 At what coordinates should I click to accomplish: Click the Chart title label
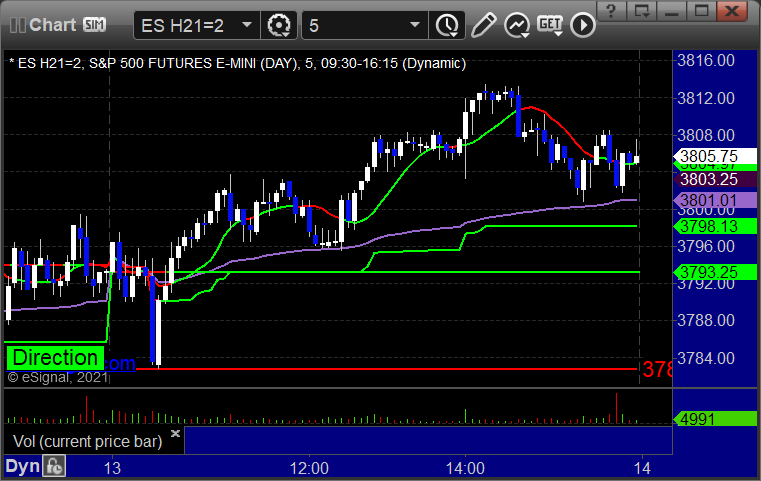[x=52, y=25]
